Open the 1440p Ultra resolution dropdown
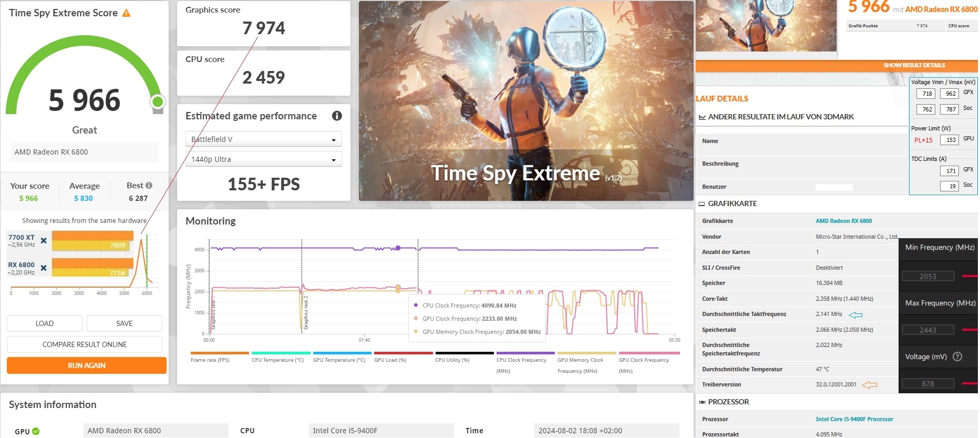The height and width of the screenshot is (438, 980). click(264, 159)
